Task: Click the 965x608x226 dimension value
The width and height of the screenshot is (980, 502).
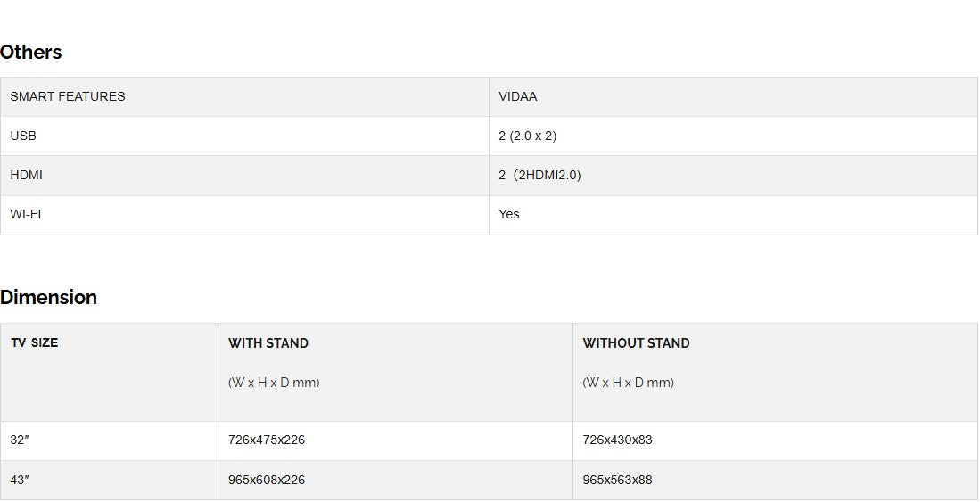Action: (267, 480)
